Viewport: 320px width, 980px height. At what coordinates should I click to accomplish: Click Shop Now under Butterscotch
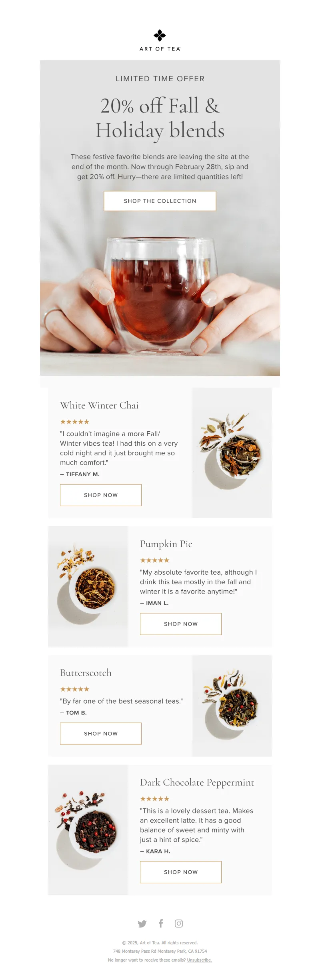pos(101,734)
